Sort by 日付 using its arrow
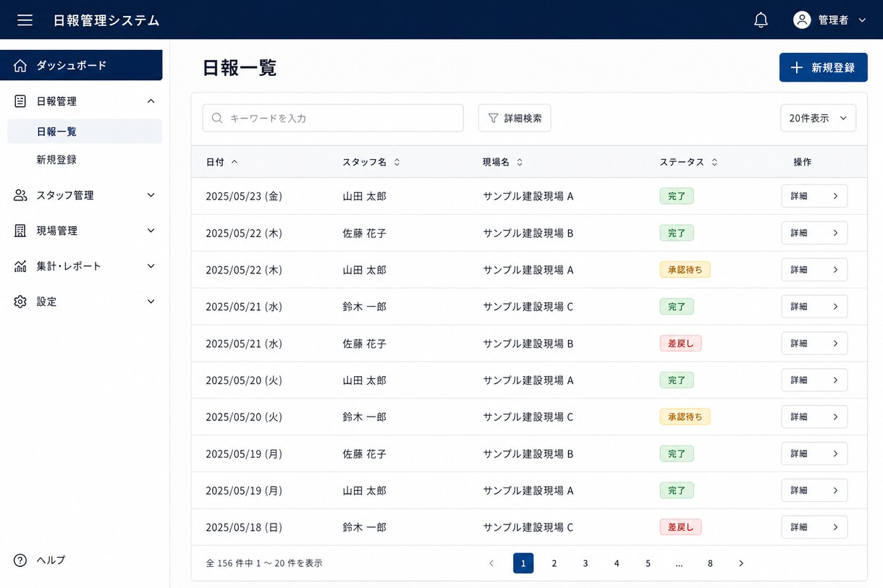Image resolution: width=883 pixels, height=588 pixels. [x=235, y=162]
